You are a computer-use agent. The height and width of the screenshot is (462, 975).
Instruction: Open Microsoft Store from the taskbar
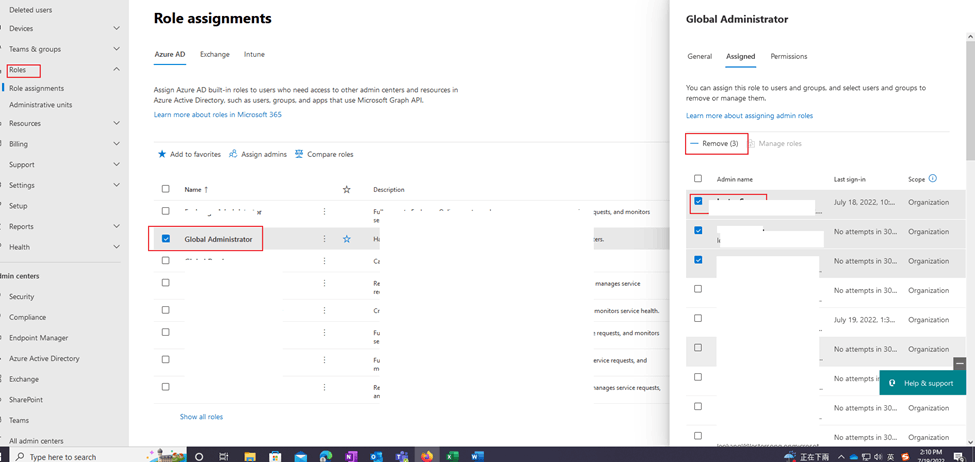(275, 456)
